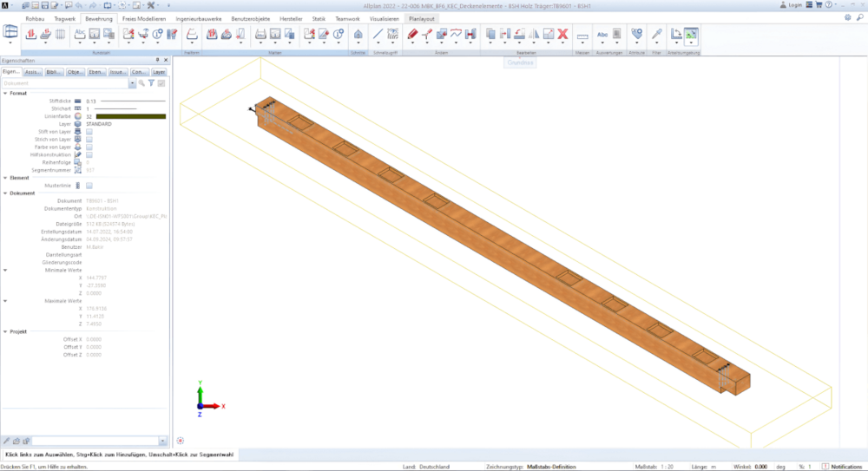Screen dimensions: 868x471
Task: Open Notifications in the status bar
Action: point(842,466)
